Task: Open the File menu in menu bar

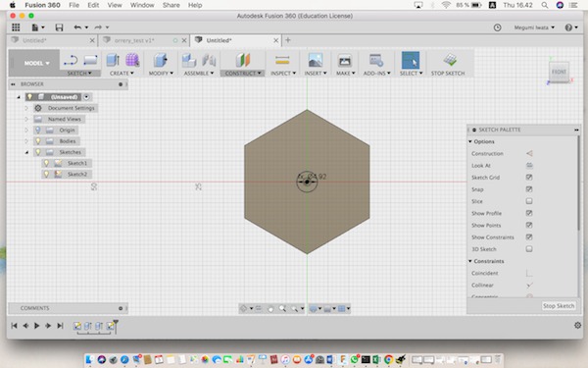Action: 73,5
